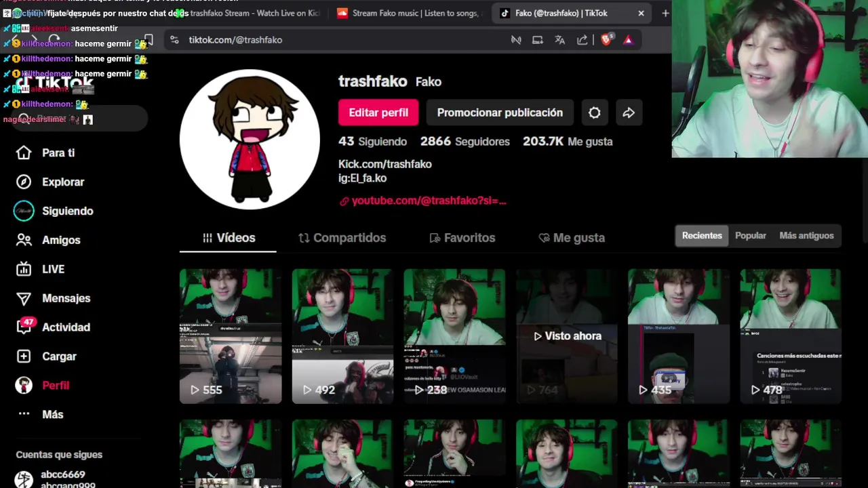The height and width of the screenshot is (488, 868).
Task: Open the Para ti home feed
Action: [45, 152]
